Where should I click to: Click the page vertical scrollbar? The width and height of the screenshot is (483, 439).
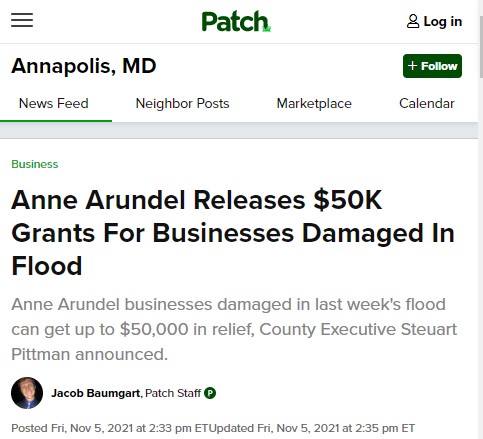pyautogui.click(x=481, y=219)
